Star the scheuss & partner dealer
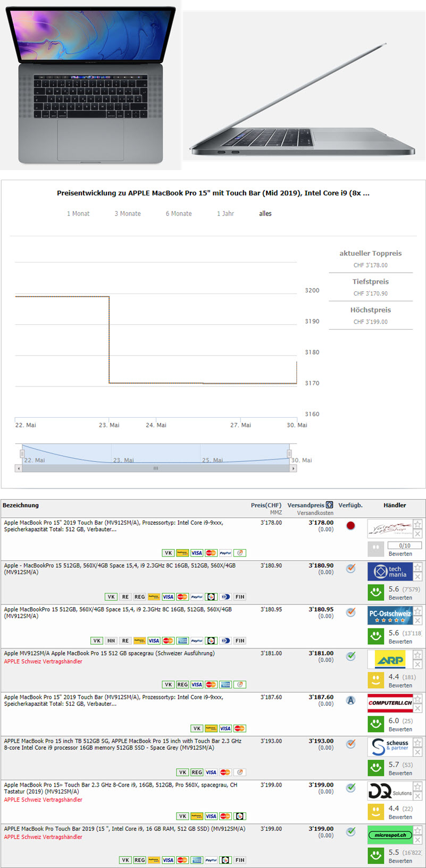Image resolution: width=426 pixels, height=868 pixels. 417,743
